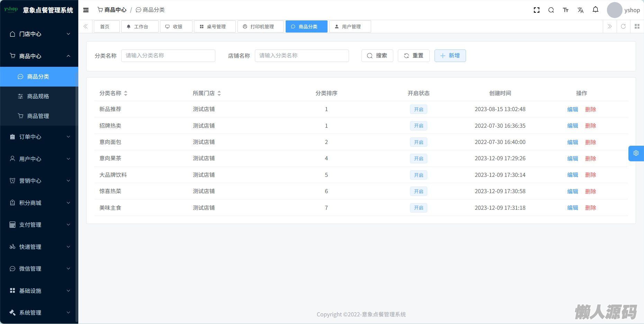This screenshot has width=644, height=324.
Task: Expand the 门店中心 sidebar menu
Action: (x=39, y=34)
